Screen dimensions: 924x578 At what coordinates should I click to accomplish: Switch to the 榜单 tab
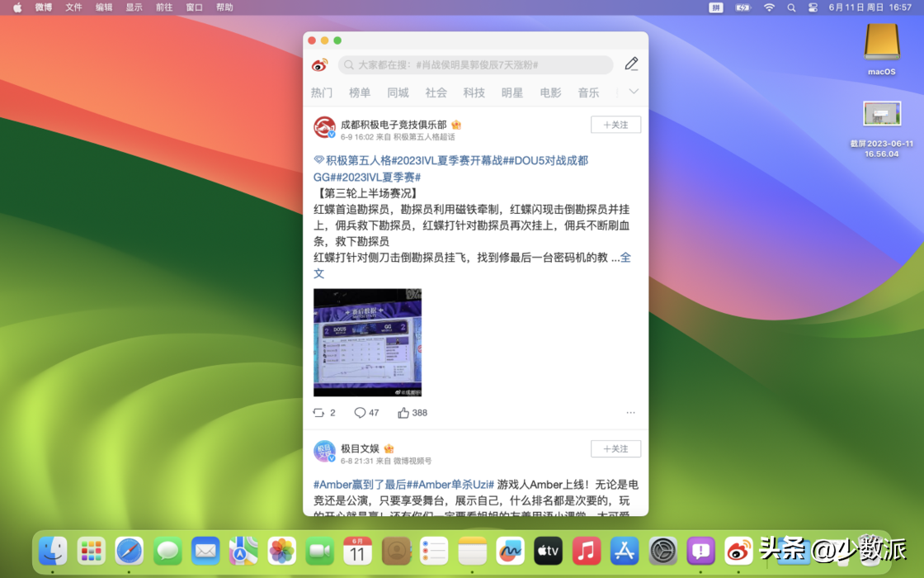point(360,92)
